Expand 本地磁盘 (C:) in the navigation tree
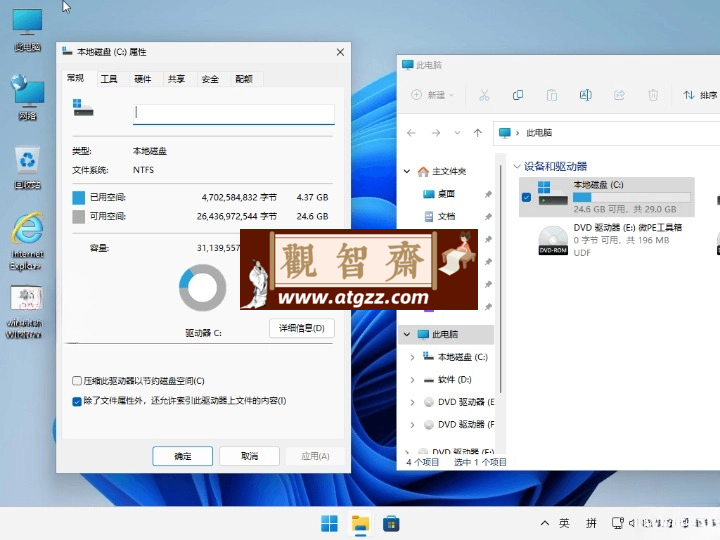720x540 pixels. (x=412, y=357)
